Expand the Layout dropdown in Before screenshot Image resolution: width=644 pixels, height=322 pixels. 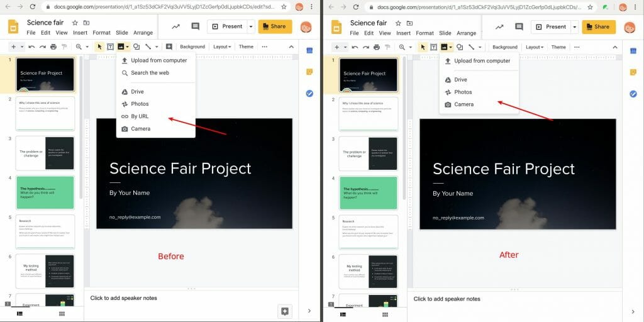(x=222, y=47)
